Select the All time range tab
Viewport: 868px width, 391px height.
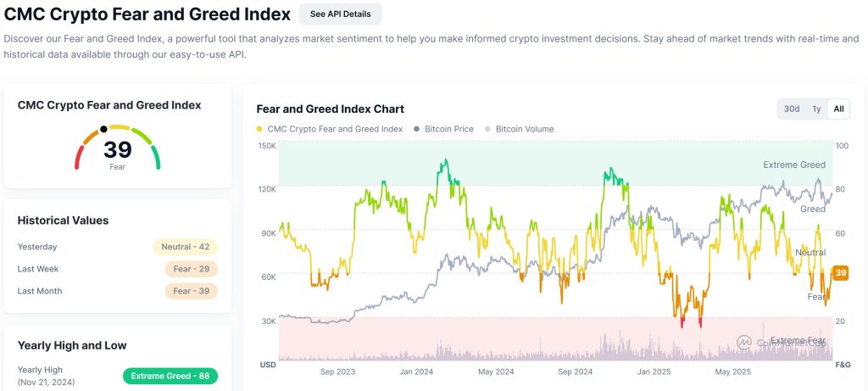pyautogui.click(x=838, y=109)
